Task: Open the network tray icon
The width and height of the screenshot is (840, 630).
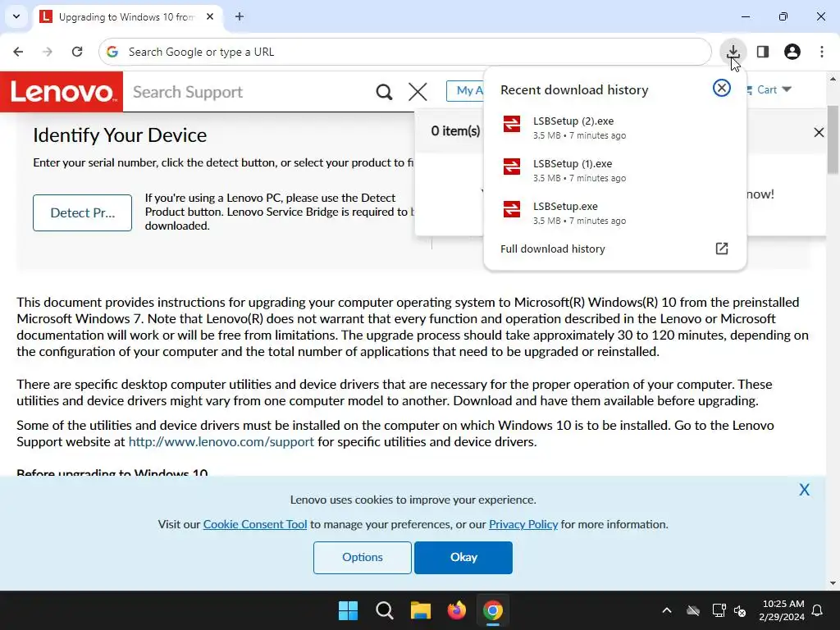Action: point(719,610)
